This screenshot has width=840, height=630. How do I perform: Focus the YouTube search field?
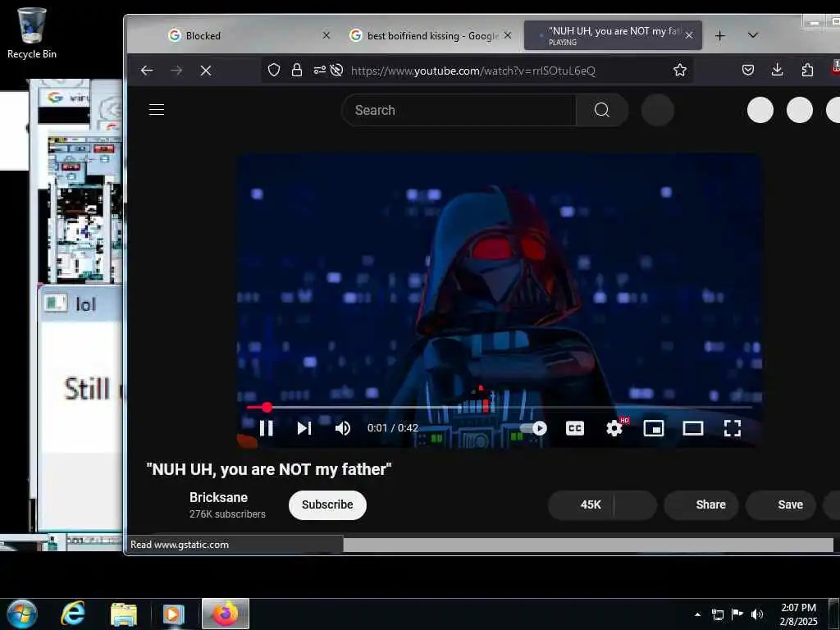tap(459, 110)
